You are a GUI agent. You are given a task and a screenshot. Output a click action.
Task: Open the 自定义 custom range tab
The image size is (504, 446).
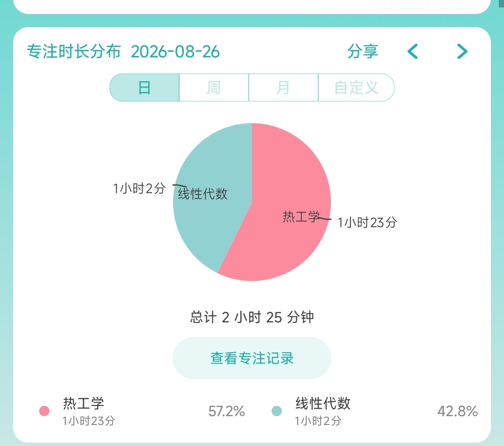356,87
